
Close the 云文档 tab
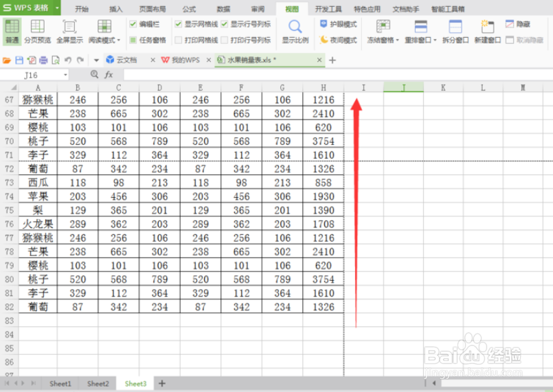(153, 60)
